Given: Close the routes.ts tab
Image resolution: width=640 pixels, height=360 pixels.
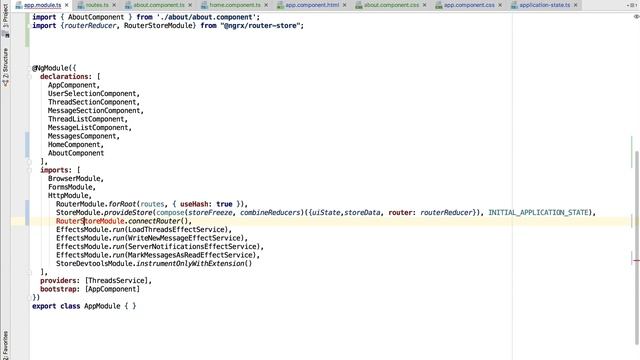Looking at the screenshot, I should click(x=114, y=5).
